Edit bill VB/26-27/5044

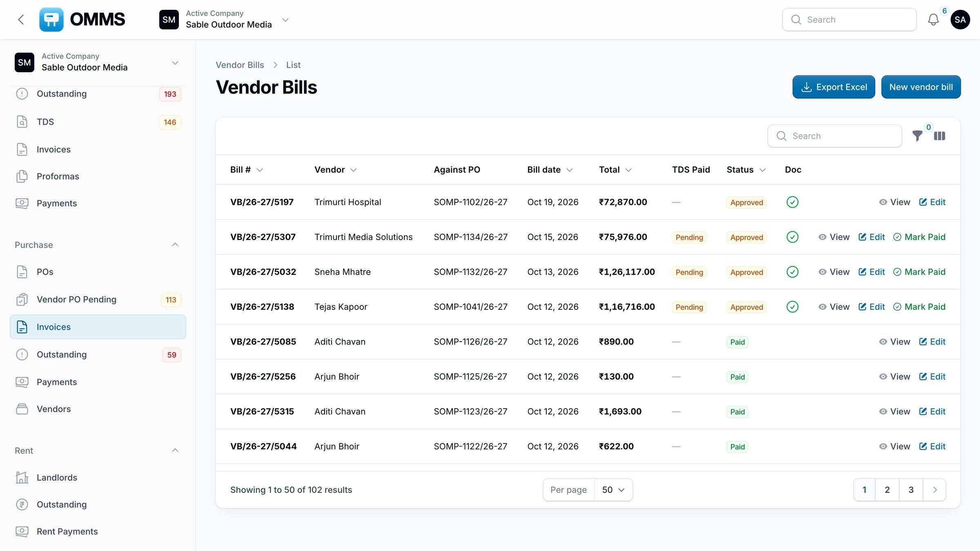click(x=932, y=447)
